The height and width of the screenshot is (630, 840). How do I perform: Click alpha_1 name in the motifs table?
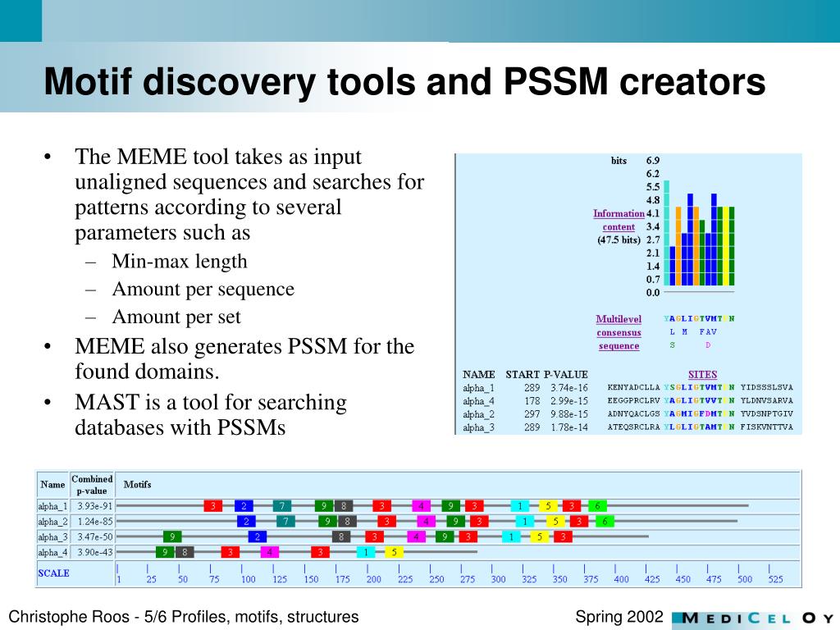(x=52, y=506)
